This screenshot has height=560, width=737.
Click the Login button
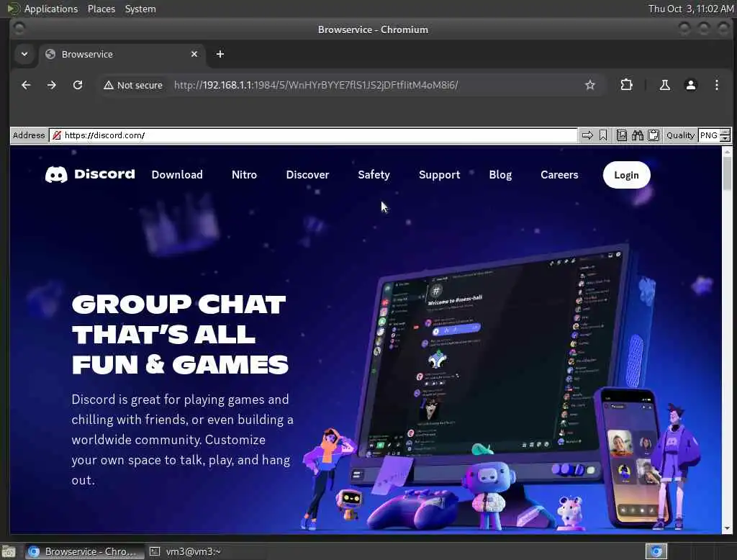point(627,175)
